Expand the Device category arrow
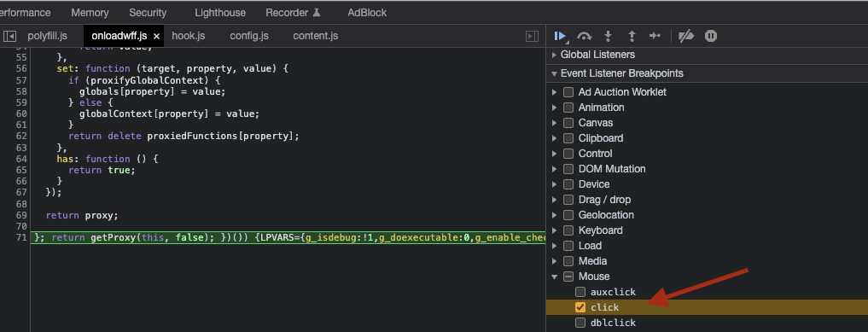The width and height of the screenshot is (868, 332). point(555,184)
